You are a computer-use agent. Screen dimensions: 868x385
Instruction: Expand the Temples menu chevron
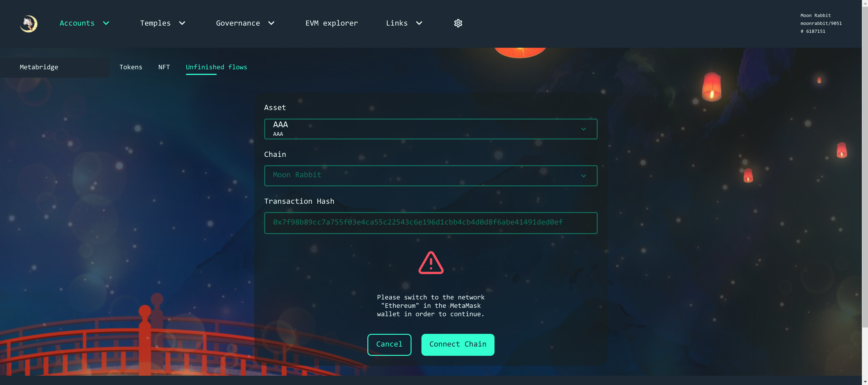[182, 23]
